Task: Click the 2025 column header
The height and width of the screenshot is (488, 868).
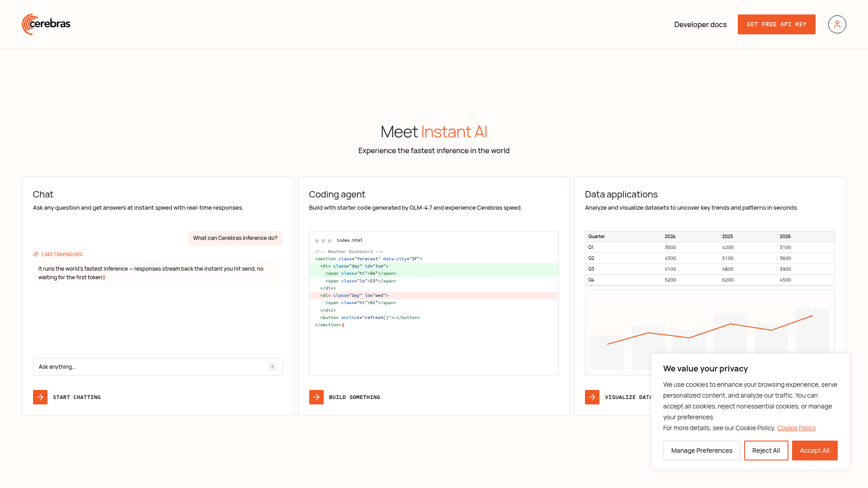Action: 727,236
